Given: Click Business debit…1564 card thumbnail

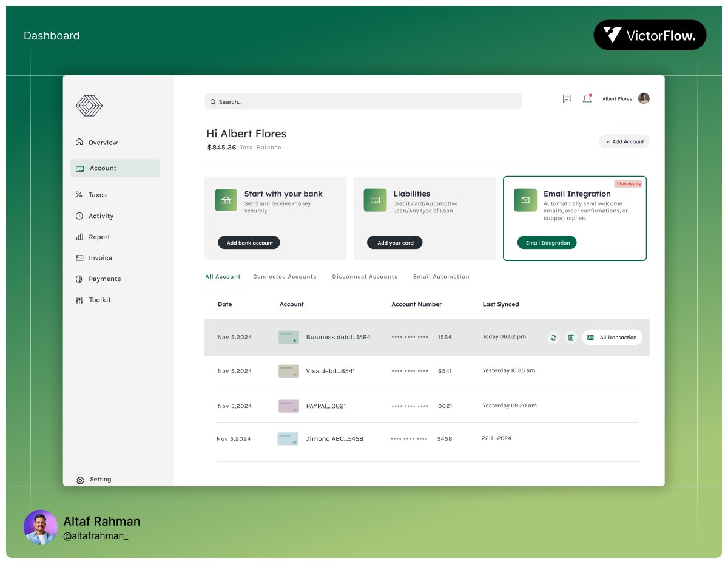Looking at the screenshot, I should pos(289,337).
